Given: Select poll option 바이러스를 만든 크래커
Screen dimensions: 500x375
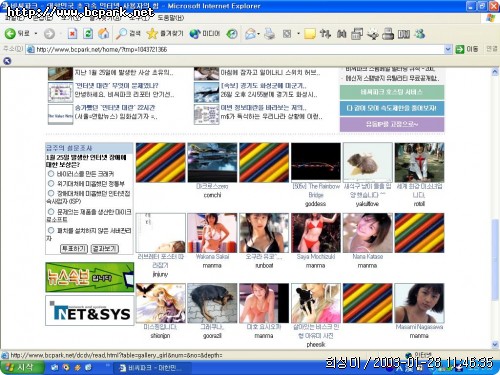Looking at the screenshot, I should [x=51, y=174].
